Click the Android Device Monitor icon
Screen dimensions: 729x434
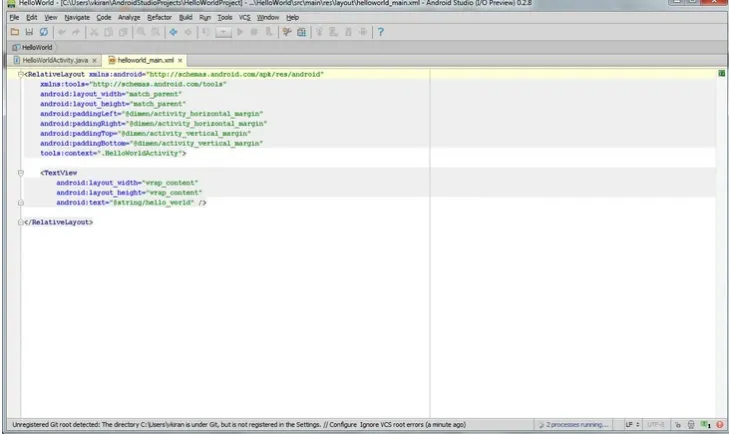363,32
